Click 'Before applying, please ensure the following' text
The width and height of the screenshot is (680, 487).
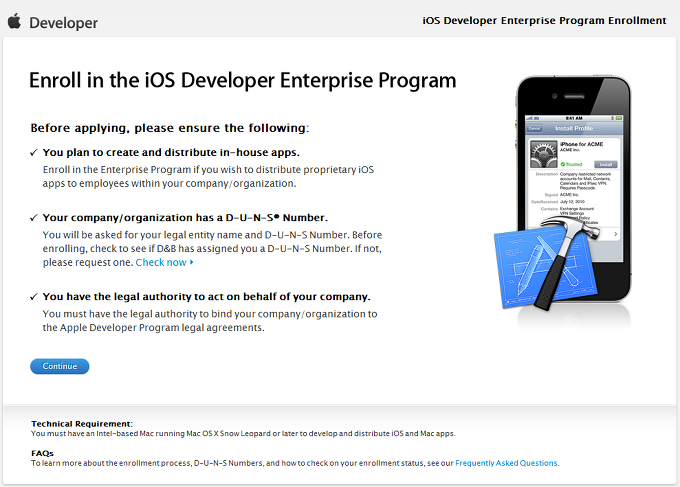[x=170, y=128]
